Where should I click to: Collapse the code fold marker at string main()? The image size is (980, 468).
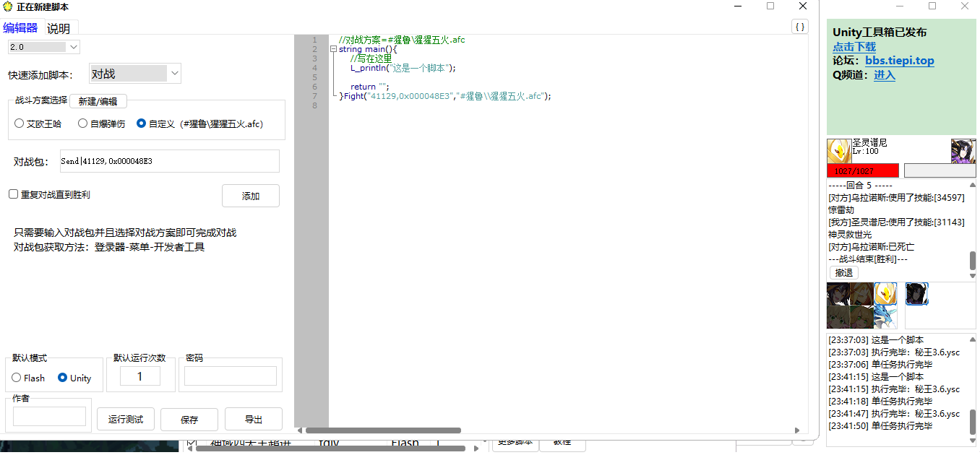pyautogui.click(x=333, y=49)
